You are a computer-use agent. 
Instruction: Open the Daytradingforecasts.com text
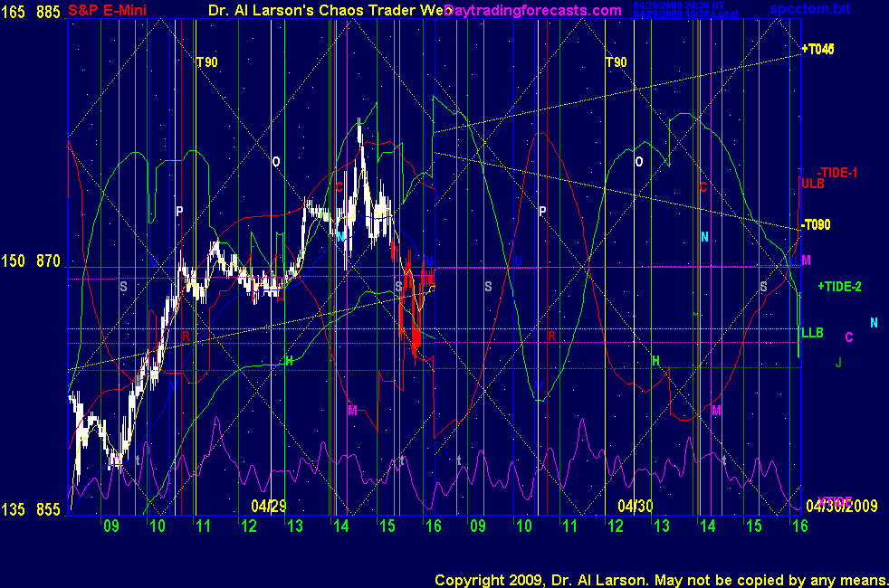(x=533, y=10)
